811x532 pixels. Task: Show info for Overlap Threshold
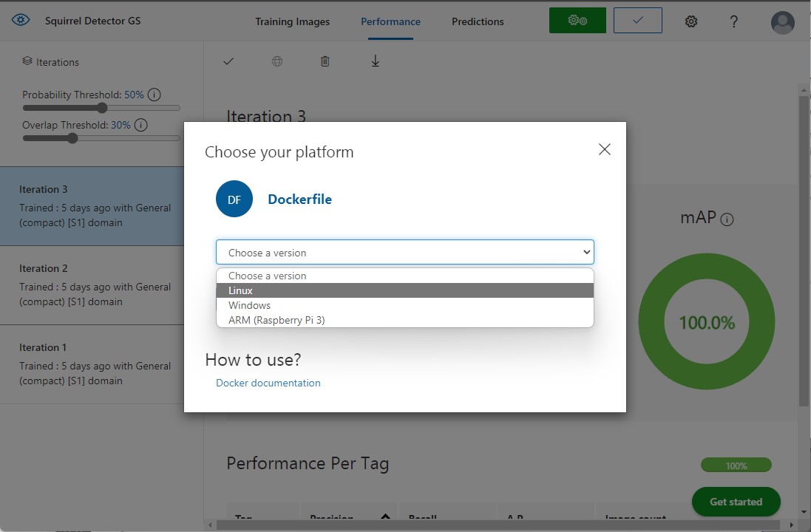140,125
